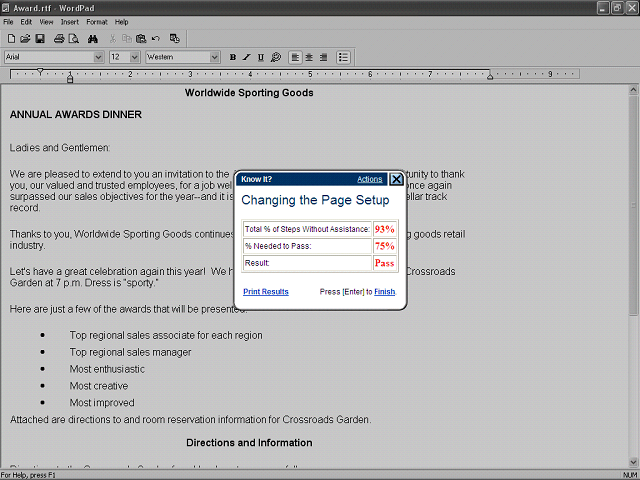Image resolution: width=640 pixels, height=480 pixels.
Task: Click the Print Results link
Action: (x=266, y=291)
